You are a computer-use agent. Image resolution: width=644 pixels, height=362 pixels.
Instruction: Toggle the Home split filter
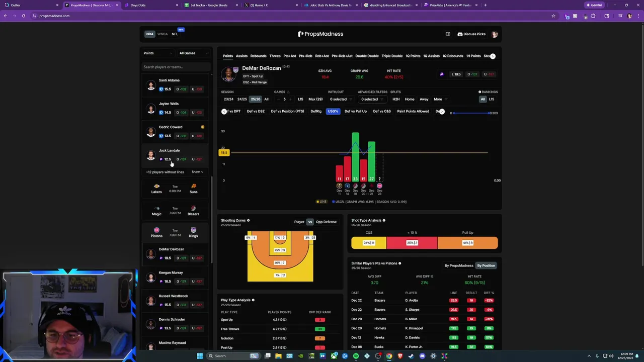coord(410,99)
